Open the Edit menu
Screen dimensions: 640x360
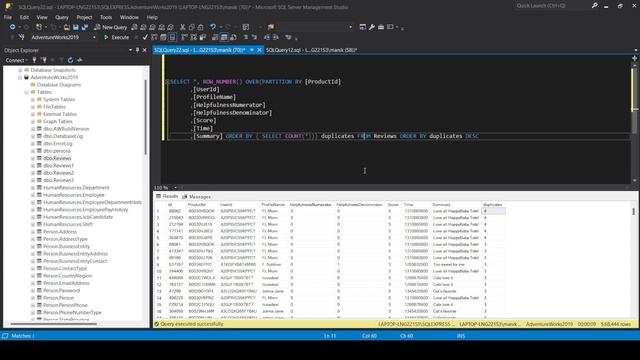click(24, 17)
